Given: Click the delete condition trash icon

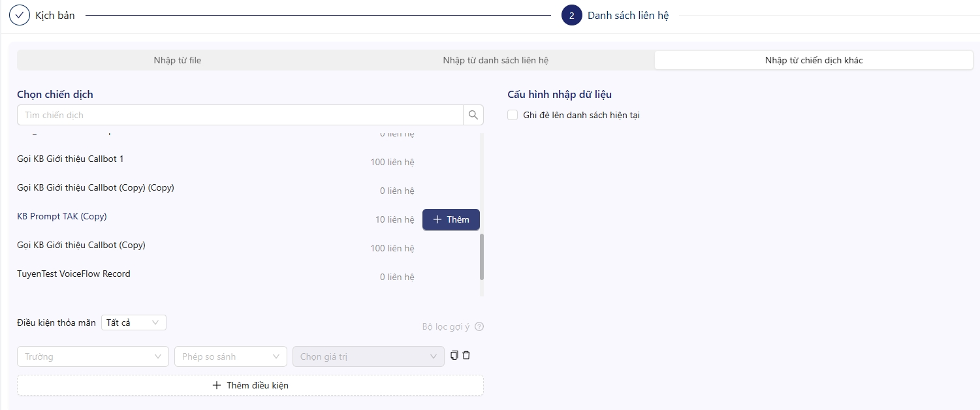Looking at the screenshot, I should 466,356.
